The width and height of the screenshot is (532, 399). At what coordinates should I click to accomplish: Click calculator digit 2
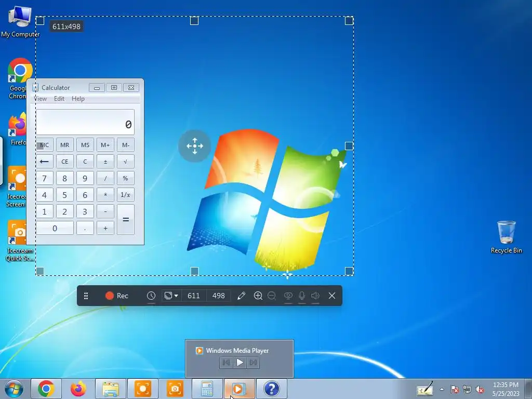pyautogui.click(x=65, y=212)
